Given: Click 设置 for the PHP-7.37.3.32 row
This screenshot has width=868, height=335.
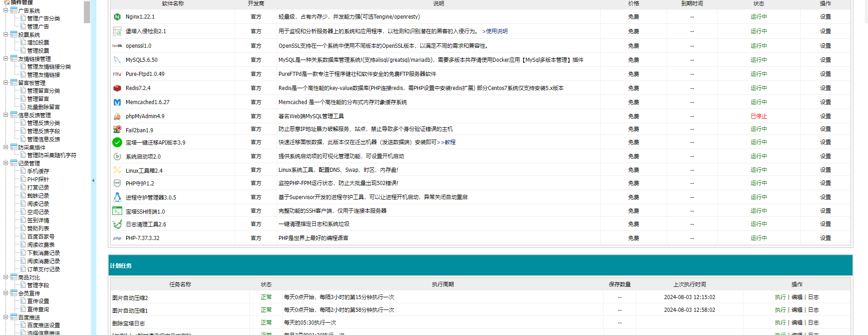Looking at the screenshot, I should coord(825,238).
